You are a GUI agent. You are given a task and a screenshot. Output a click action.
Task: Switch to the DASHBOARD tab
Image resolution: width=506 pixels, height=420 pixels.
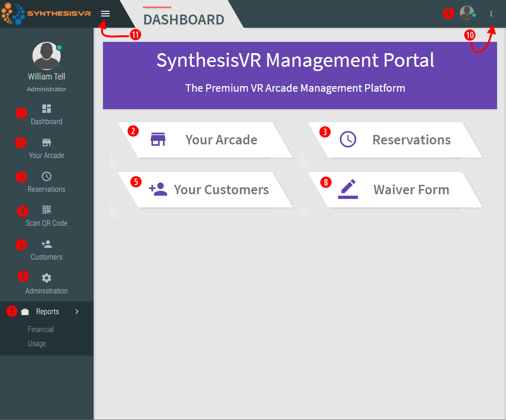tap(183, 20)
